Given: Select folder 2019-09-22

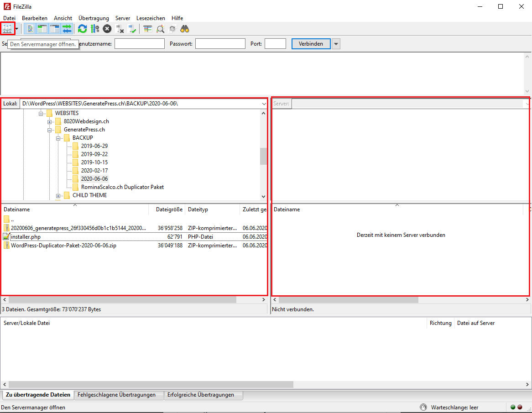Looking at the screenshot, I should (94, 154).
